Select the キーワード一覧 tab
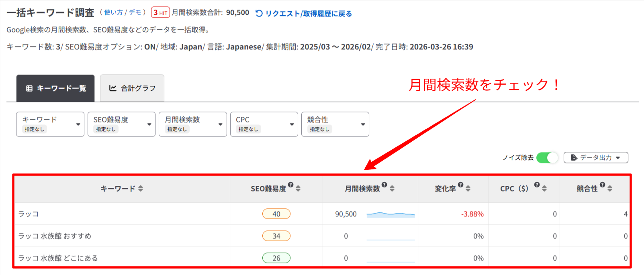The width and height of the screenshot is (644, 275). (x=55, y=88)
